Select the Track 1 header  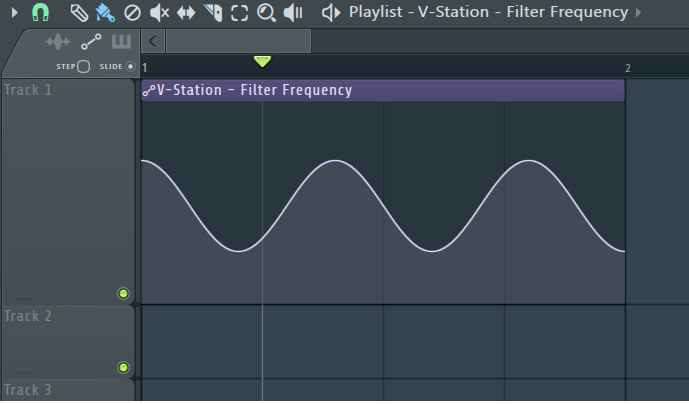(68, 192)
